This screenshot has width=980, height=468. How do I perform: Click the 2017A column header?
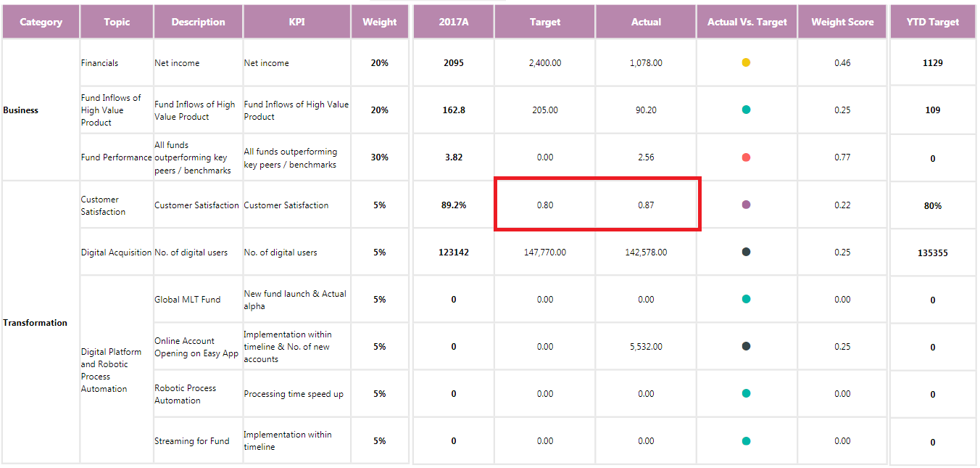click(x=454, y=22)
